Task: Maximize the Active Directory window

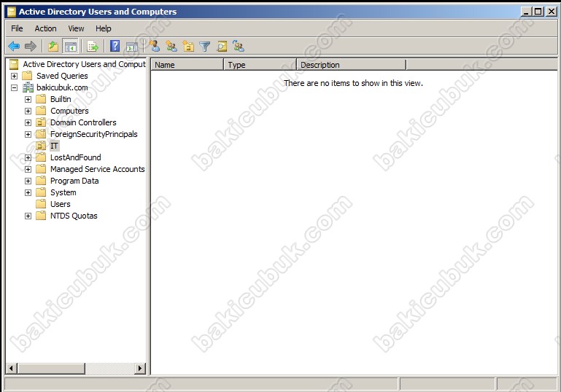Action: [538, 12]
